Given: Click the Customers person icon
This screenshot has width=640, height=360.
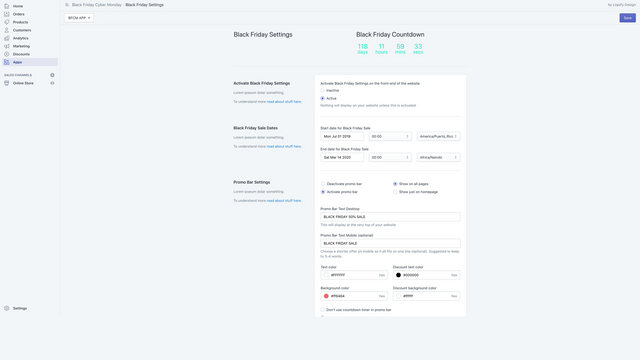Looking at the screenshot, I should pos(7,30).
